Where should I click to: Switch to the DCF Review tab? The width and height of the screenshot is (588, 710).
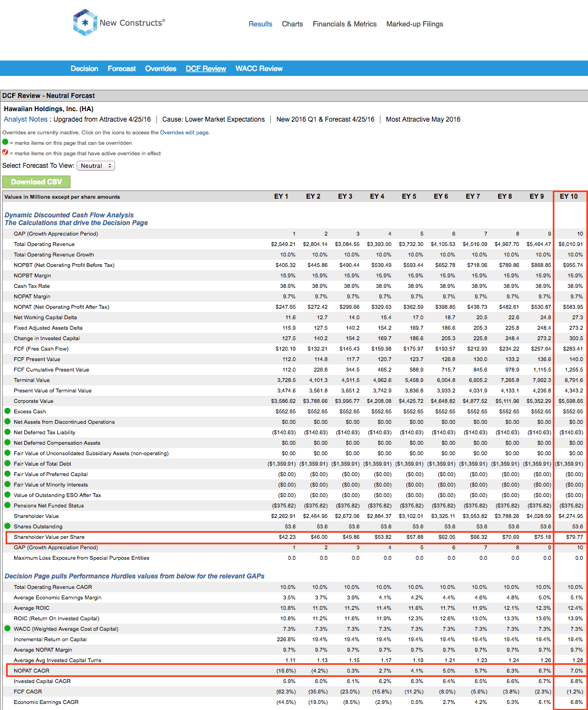206,68
